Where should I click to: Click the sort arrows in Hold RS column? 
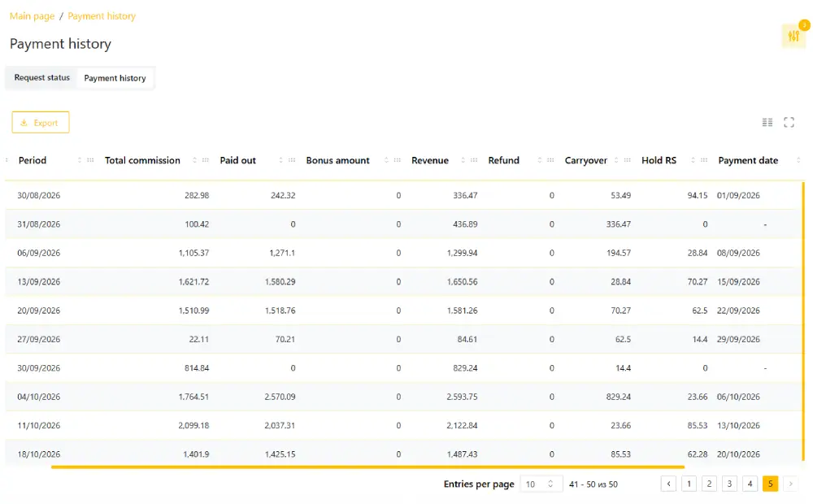click(x=693, y=160)
